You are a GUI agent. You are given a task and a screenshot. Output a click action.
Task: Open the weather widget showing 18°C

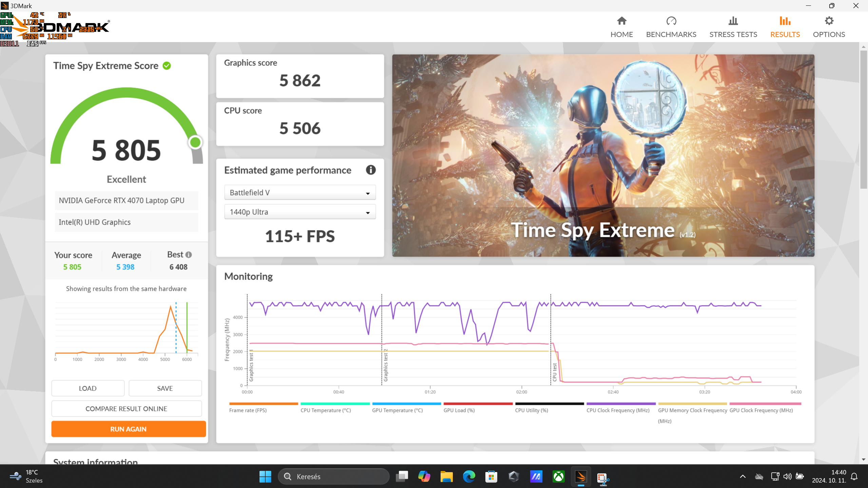click(x=26, y=476)
